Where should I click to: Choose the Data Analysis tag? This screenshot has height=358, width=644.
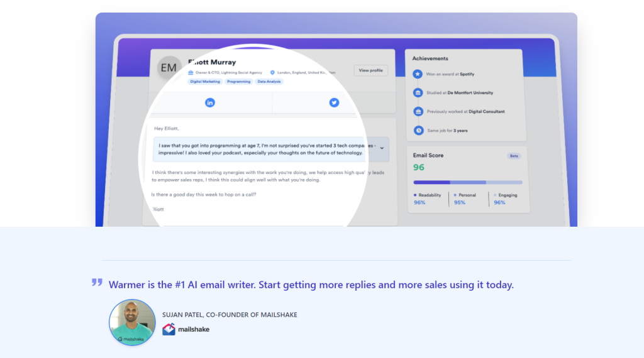pos(269,82)
